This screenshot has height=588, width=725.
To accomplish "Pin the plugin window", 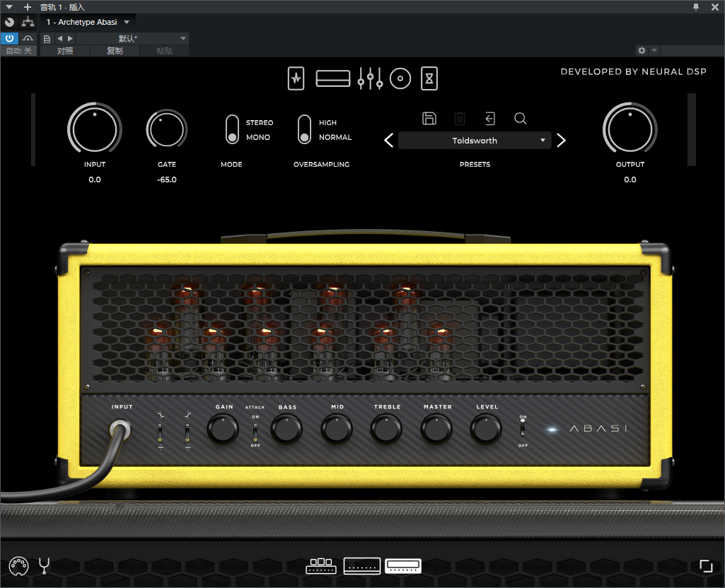I will (696, 7).
